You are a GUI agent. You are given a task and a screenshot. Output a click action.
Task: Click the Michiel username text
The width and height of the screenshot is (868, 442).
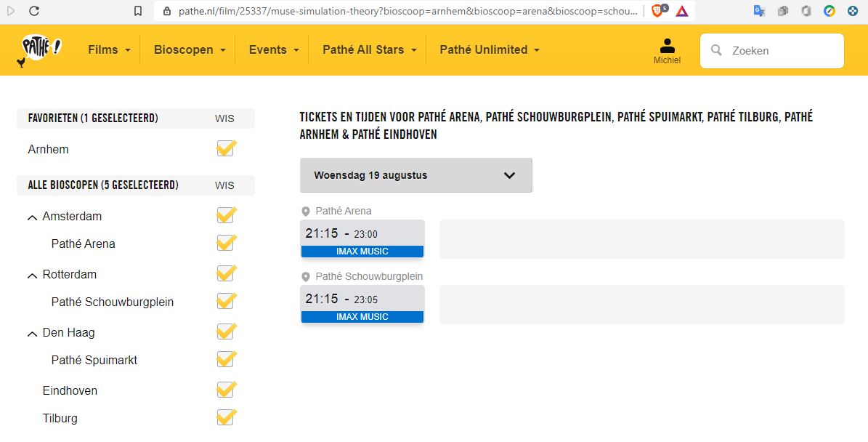click(x=667, y=60)
